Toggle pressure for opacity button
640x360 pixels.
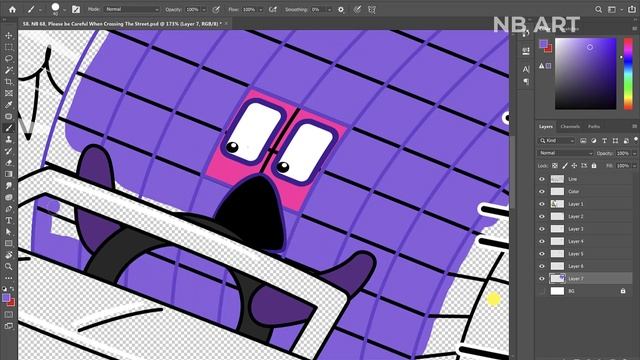(216, 9)
